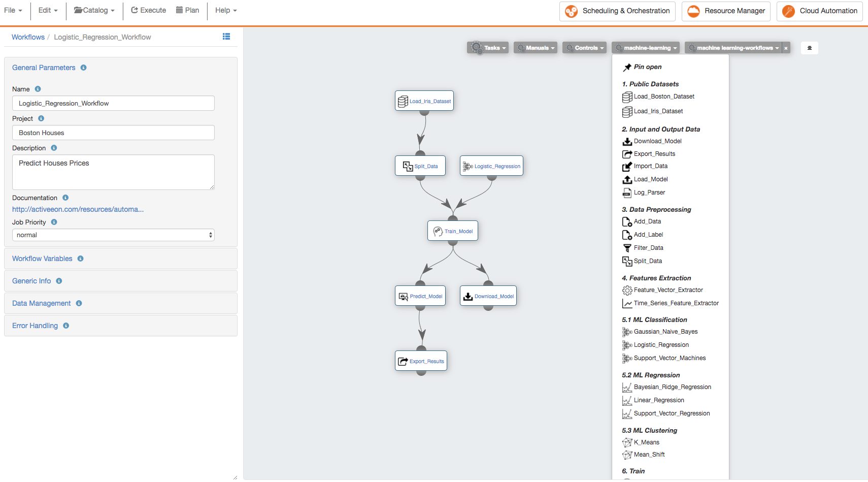The height and width of the screenshot is (482, 868).
Task: Select the Download_Model palette icon
Action: pyautogui.click(x=627, y=141)
